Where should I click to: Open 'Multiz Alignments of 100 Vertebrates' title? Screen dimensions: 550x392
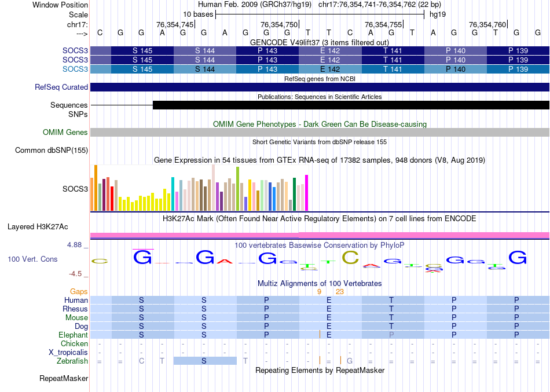(320, 284)
